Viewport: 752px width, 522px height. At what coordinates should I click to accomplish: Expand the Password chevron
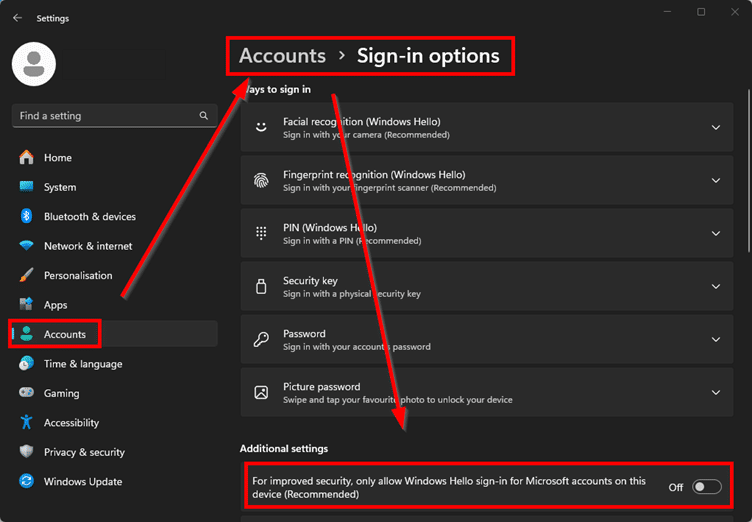pos(716,339)
